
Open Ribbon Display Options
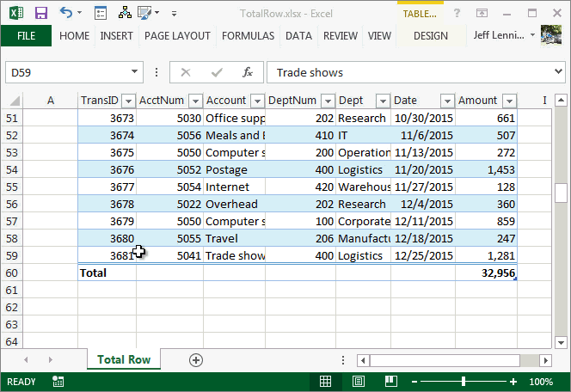pyautogui.click(x=482, y=14)
